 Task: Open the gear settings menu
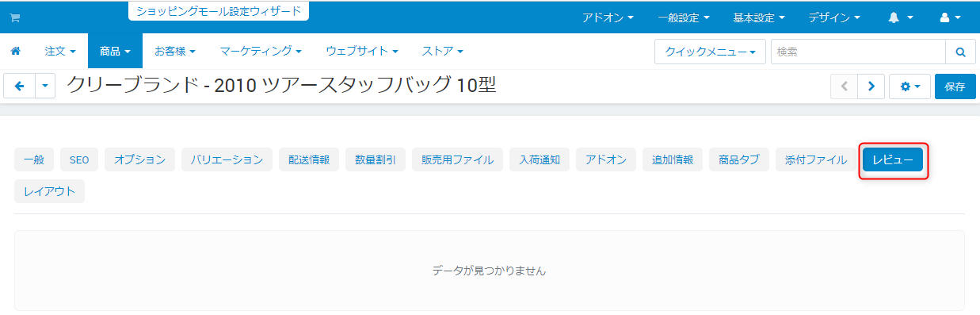[910, 86]
